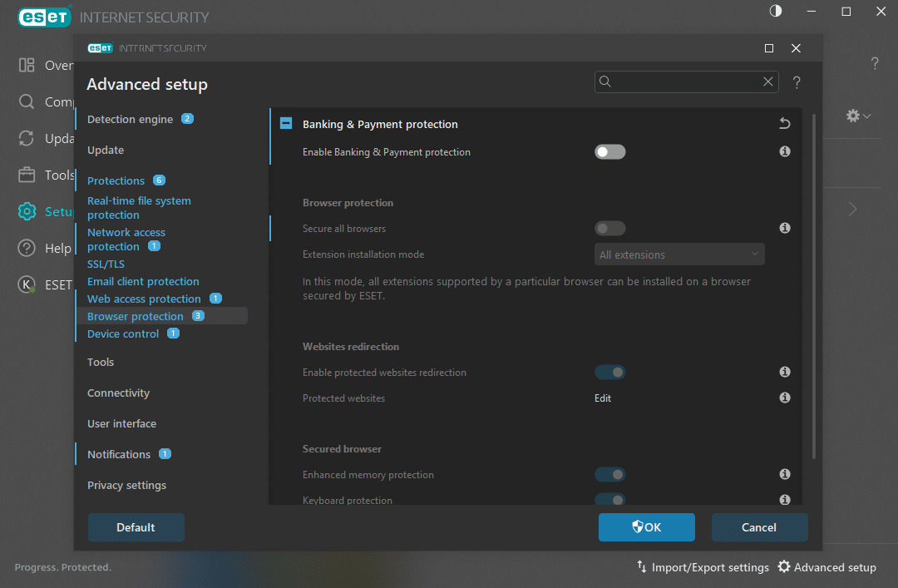Click the Default button

coord(136,527)
